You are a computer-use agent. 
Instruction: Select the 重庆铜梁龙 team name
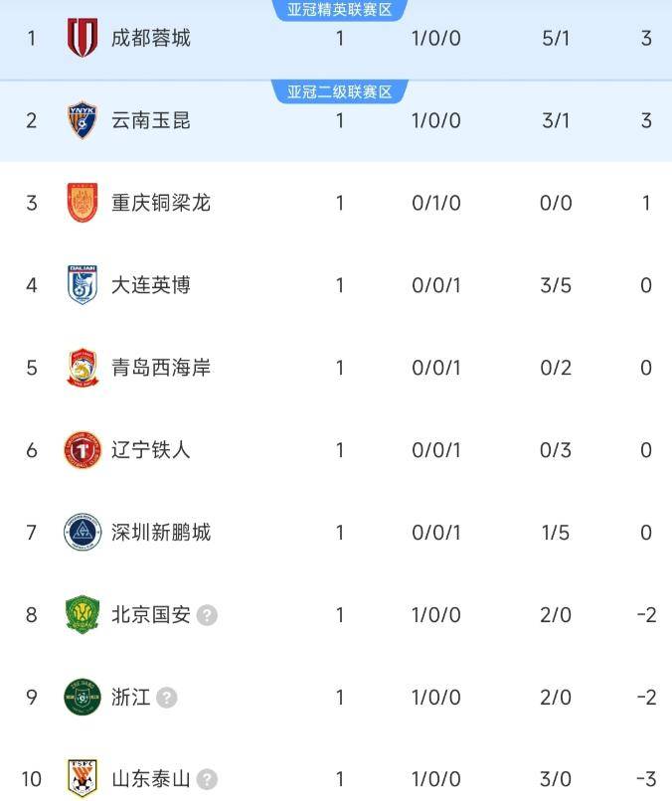[161, 203]
